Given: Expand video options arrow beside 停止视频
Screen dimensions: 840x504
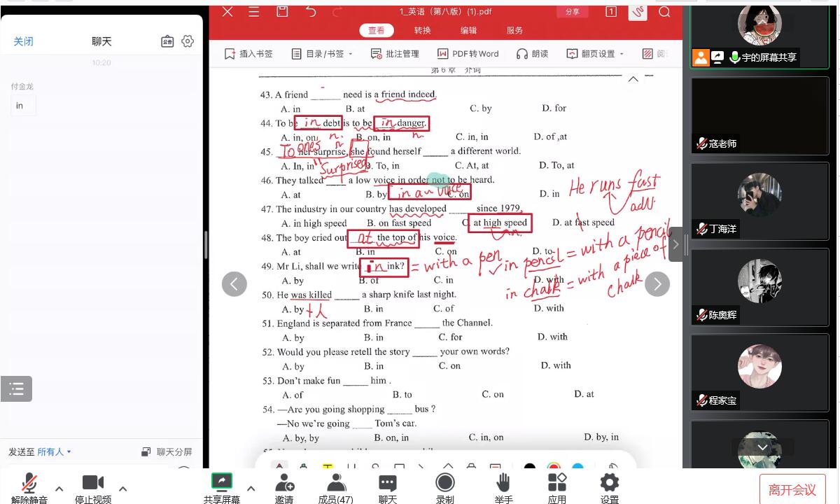Looking at the screenshot, I should point(123,489).
